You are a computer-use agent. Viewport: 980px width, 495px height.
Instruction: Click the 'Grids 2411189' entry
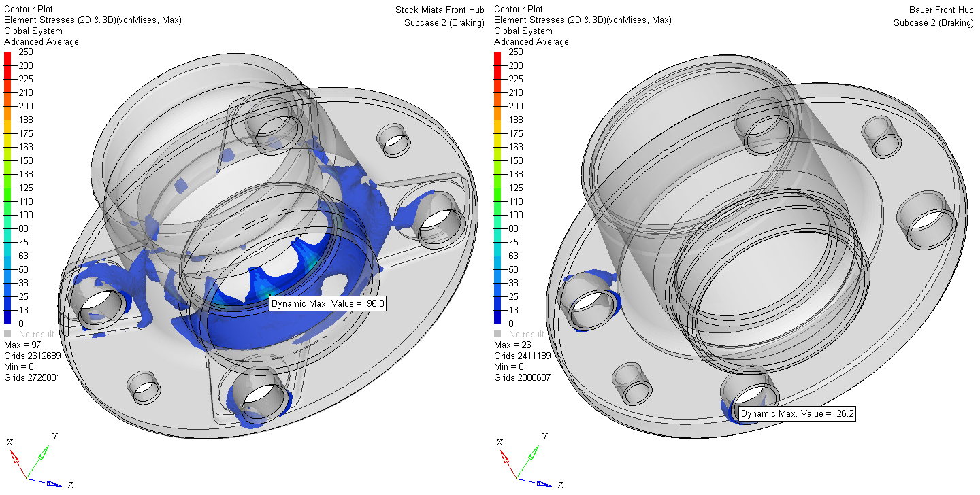[523, 356]
